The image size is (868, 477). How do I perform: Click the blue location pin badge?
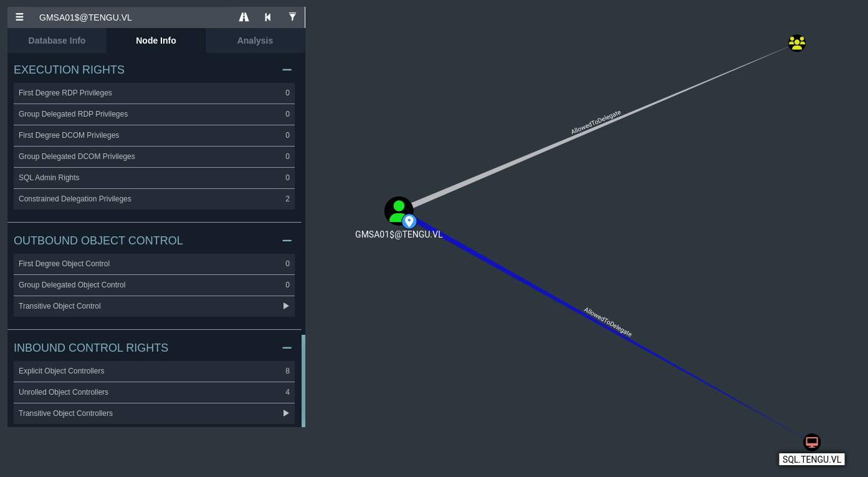(409, 221)
